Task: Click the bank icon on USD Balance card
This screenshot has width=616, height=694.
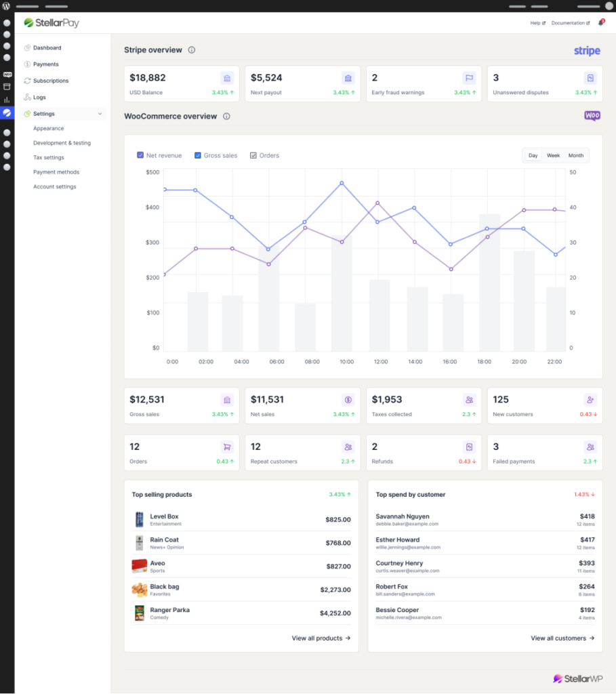Action: (227, 78)
